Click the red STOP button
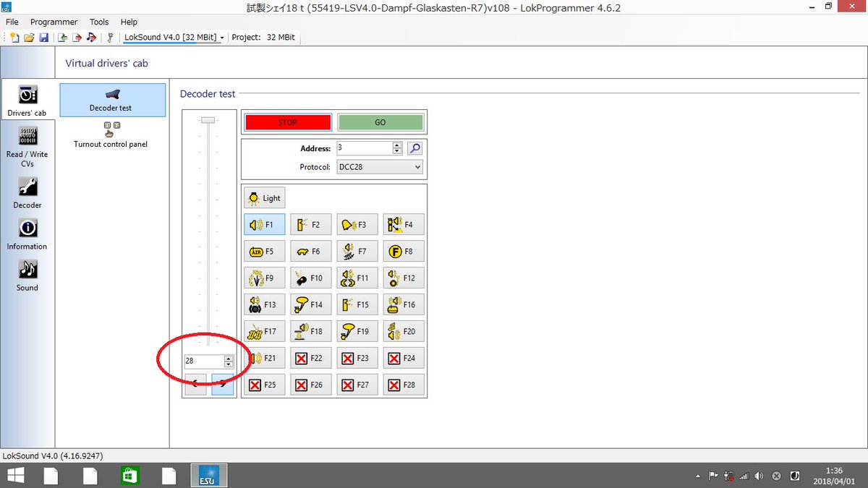Screen dimensions: 868x488 coord(288,123)
